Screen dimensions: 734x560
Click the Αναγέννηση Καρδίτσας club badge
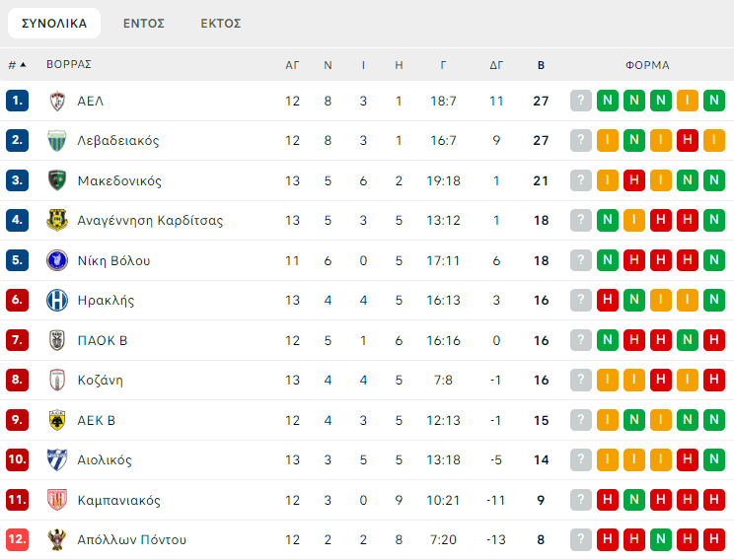tap(57, 221)
